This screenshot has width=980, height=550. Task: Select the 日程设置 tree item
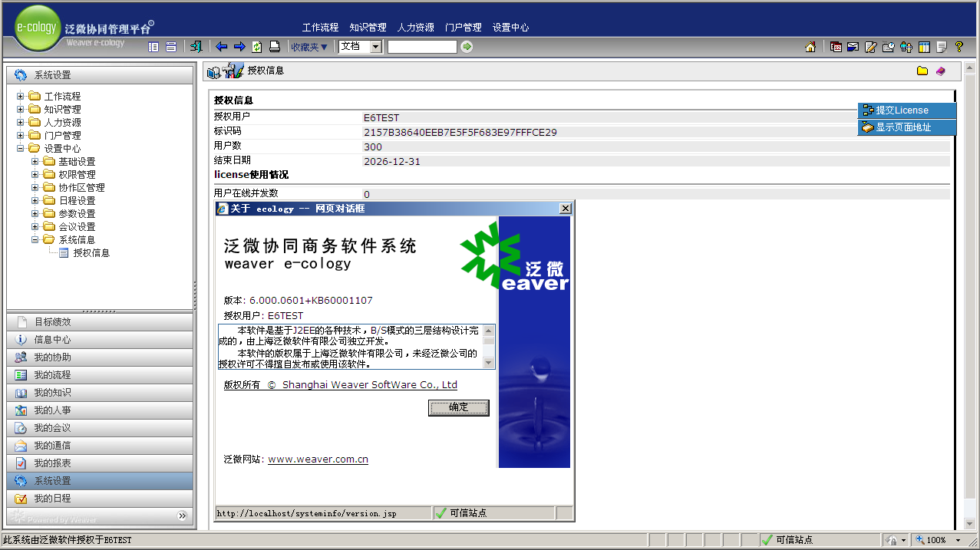point(77,201)
